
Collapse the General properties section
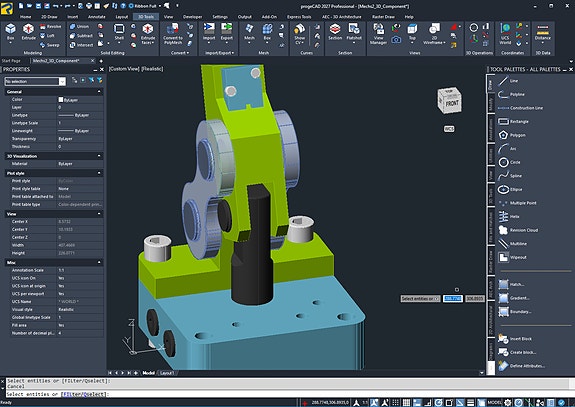point(99,92)
